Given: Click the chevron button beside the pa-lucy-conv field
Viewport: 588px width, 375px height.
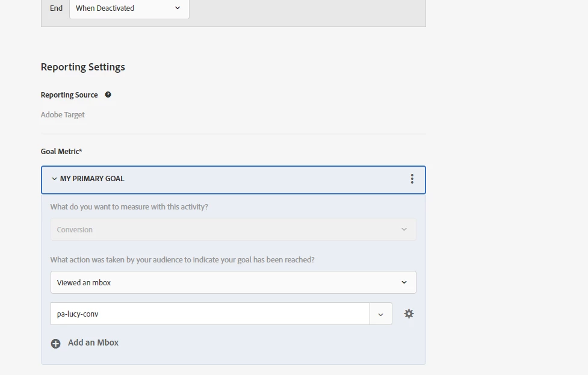Looking at the screenshot, I should pos(380,314).
